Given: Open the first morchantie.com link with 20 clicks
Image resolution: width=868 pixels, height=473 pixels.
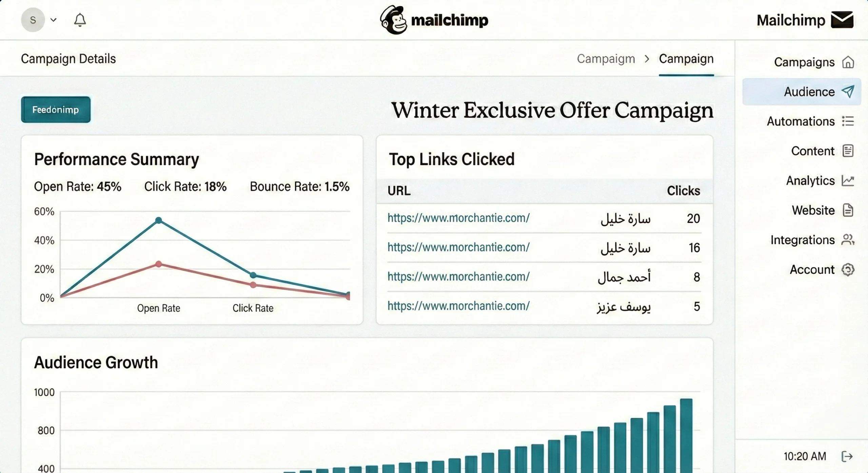Looking at the screenshot, I should point(458,218).
